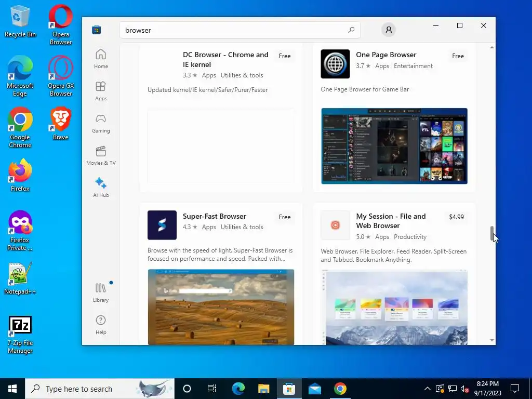Click the muted volume tray icon
This screenshot has height=399, width=532.
pyautogui.click(x=465, y=389)
